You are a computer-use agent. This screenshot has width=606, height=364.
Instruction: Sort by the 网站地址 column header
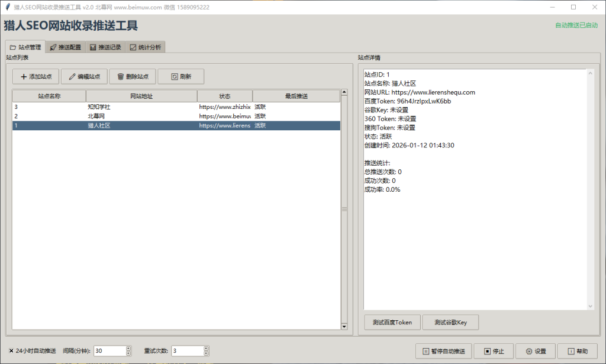tap(141, 96)
